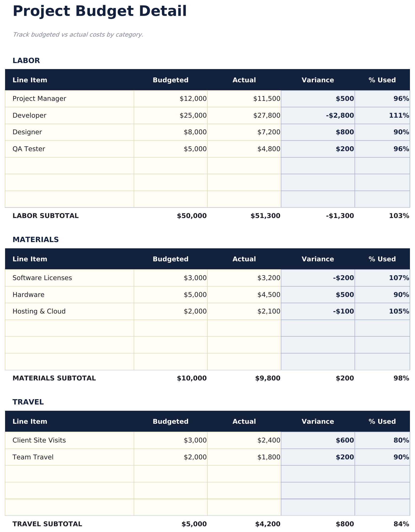The height and width of the screenshot is (532, 415).
Task: Click the Software Licenses 107% used cell
Action: pos(382,278)
